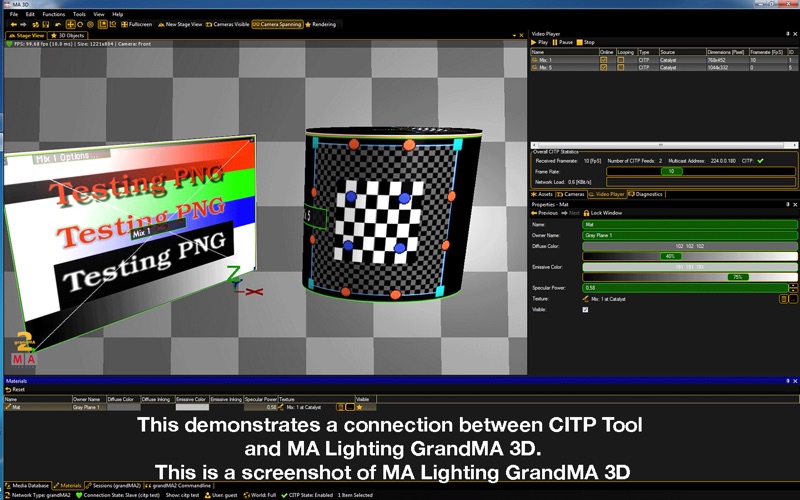This screenshot has height=500, width=800.
Task: Open the File menu
Action: [x=14, y=14]
